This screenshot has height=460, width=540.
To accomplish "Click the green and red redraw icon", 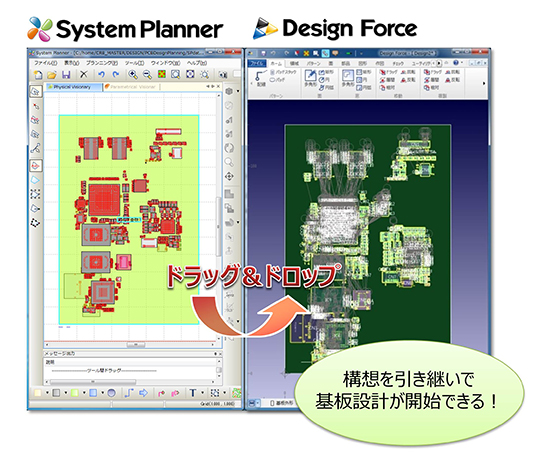I will coord(162,74).
